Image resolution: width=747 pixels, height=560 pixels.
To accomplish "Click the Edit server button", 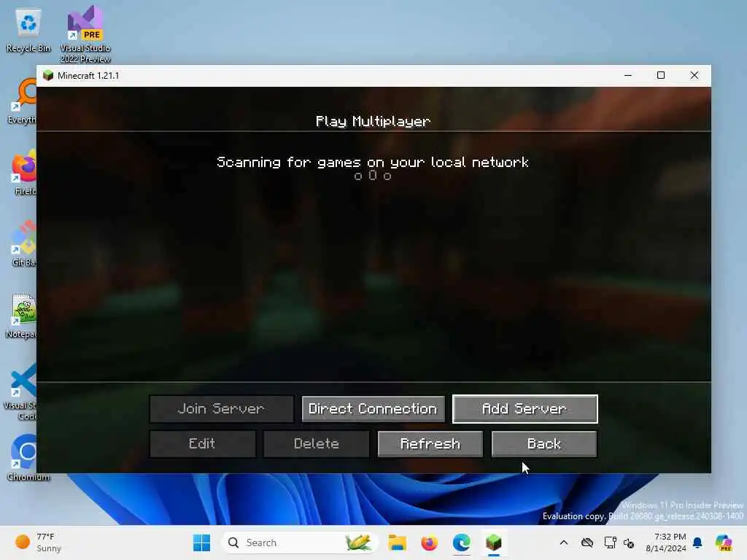I will 203,444.
